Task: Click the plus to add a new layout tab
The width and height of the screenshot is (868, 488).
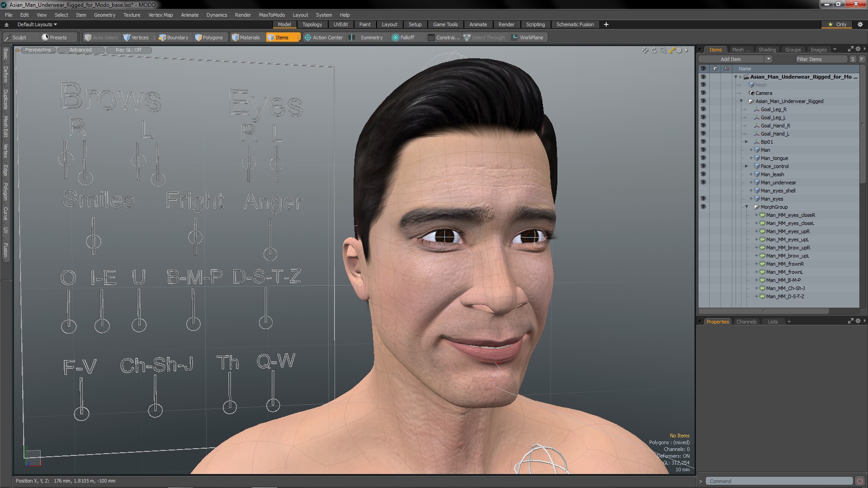Action: 606,24
